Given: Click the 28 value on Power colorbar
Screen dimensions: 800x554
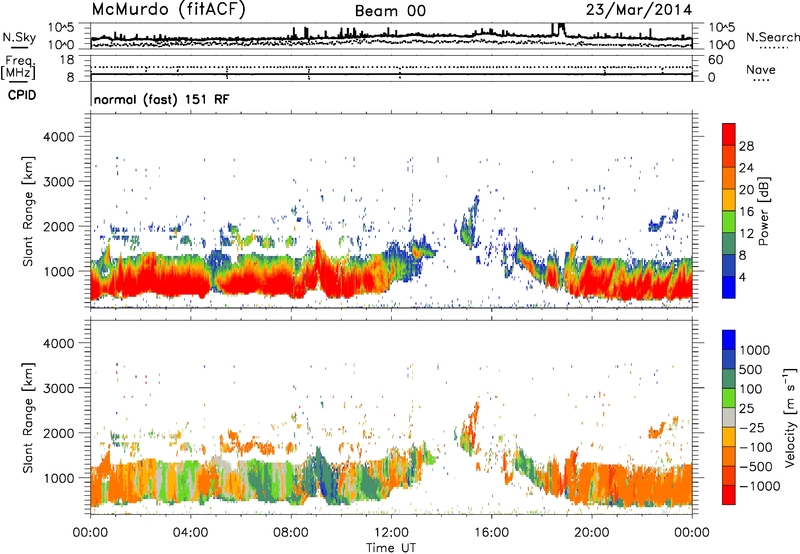Looking at the screenshot, I should 746,146.
